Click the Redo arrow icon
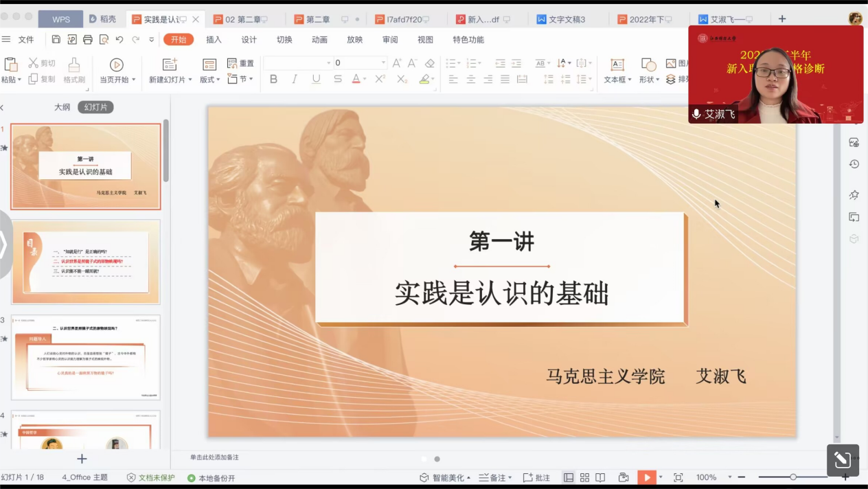868x489 pixels. 135,40
